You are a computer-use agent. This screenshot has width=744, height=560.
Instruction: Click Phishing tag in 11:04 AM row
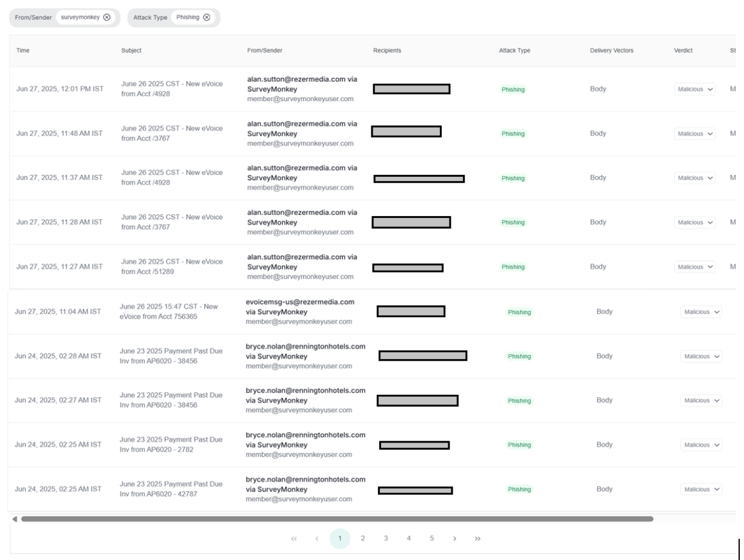tap(519, 312)
